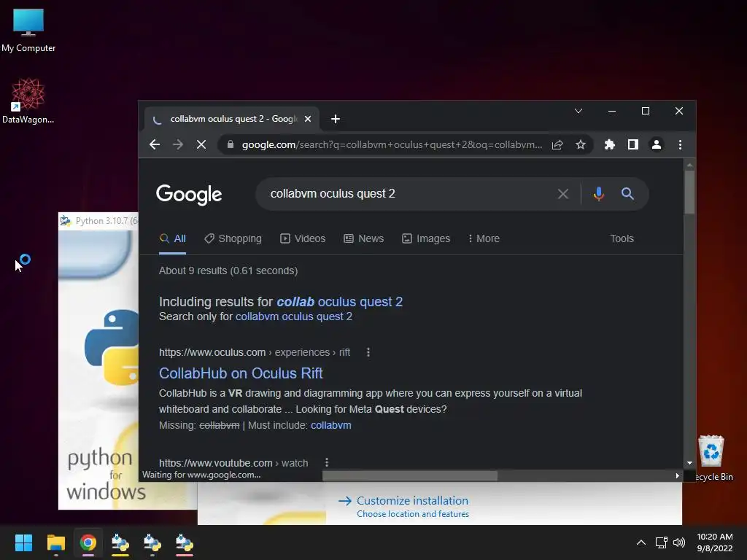Viewport: 747px width, 560px height.
Task: Open options menu for the oculus.com result
Action: coord(368,352)
